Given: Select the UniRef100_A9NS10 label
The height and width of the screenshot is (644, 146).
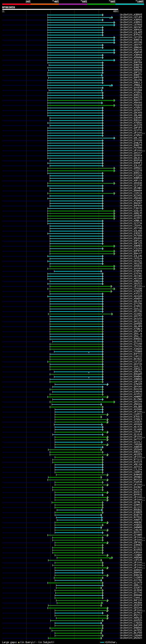Looking at the screenshot, I should 131,281.
